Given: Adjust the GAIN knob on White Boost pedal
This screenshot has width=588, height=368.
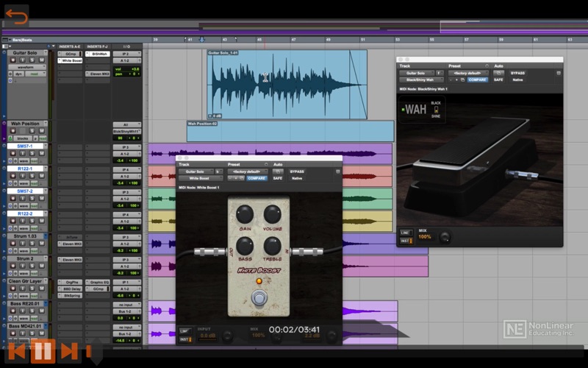Looking at the screenshot, I should (245, 214).
